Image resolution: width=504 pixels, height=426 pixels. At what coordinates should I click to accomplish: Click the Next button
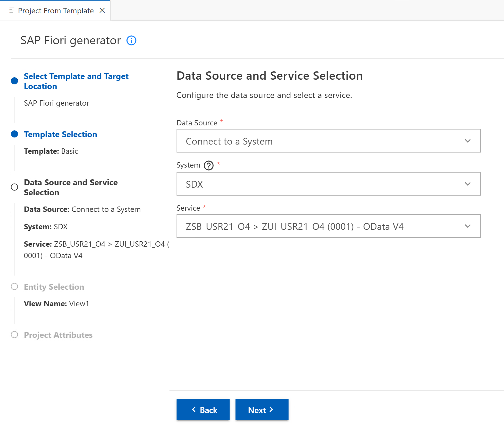tap(262, 409)
